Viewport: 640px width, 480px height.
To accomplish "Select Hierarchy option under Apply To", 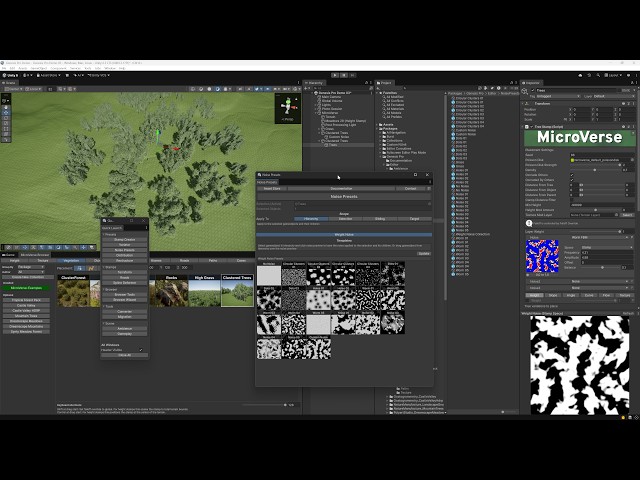I will click(x=311, y=219).
